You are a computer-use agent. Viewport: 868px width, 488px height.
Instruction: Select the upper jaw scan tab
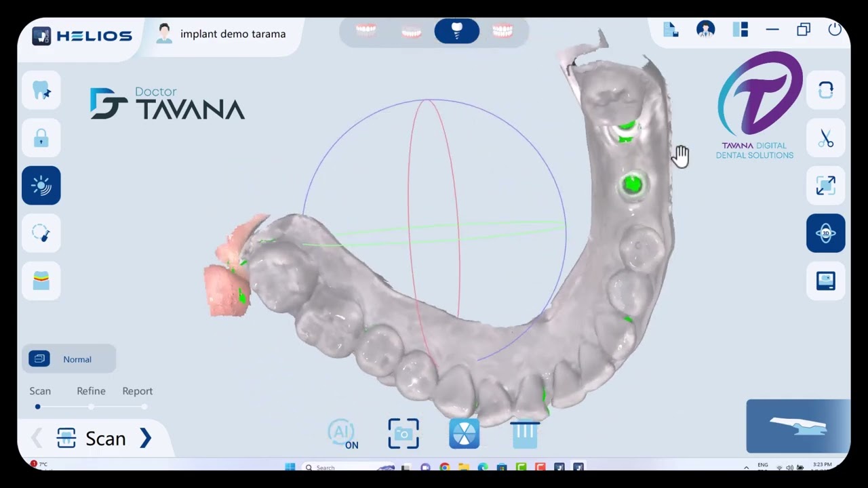pyautogui.click(x=366, y=30)
